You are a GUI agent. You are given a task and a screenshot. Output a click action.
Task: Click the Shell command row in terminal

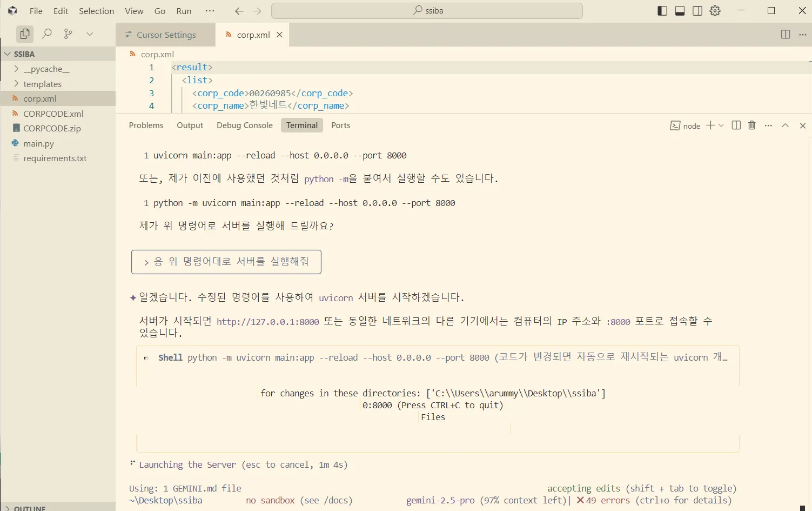[x=438, y=357]
